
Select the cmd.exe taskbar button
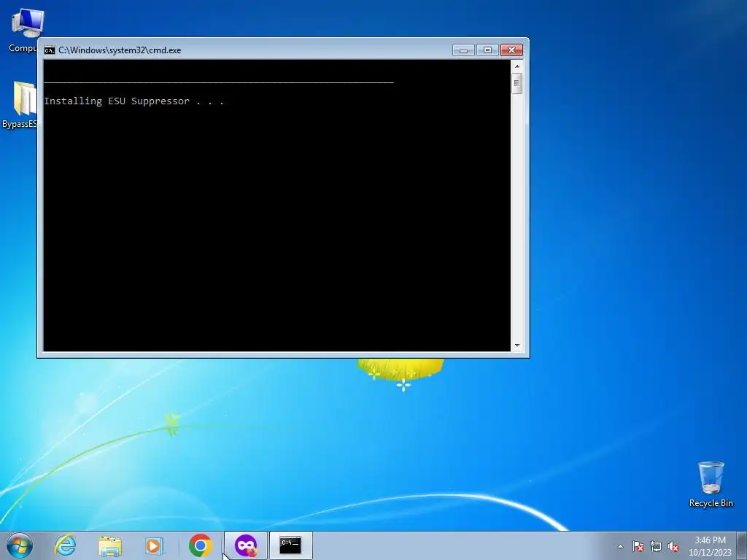point(290,545)
